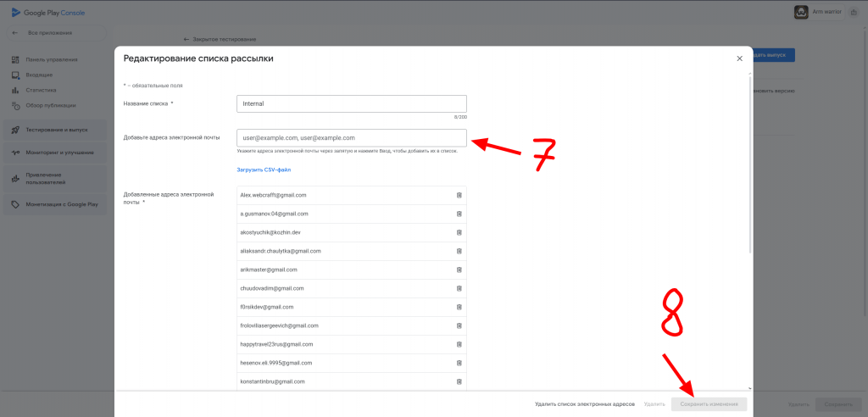868x417 pixels.
Task: Select the f0rsikdev@gmail.com entry
Action: 352,307
